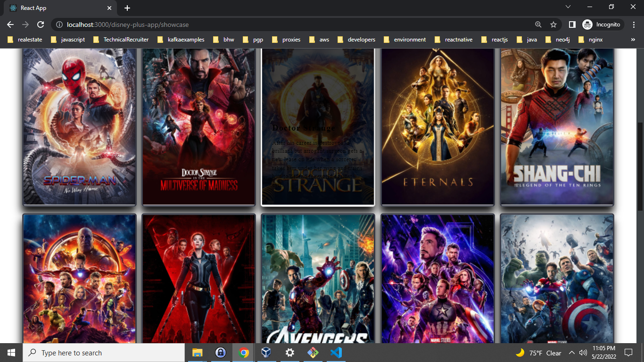Viewport: 644px width, 362px height.
Task: Open the javascript bookmark folder
Action: point(68,40)
